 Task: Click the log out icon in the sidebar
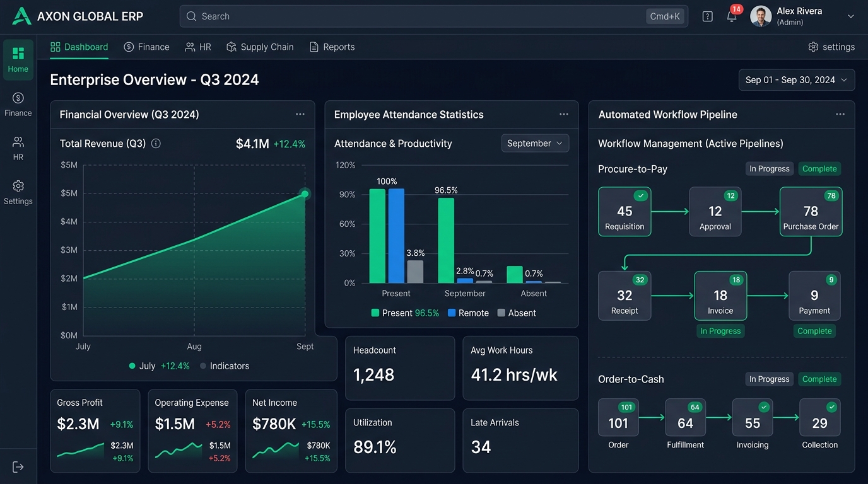click(18, 467)
